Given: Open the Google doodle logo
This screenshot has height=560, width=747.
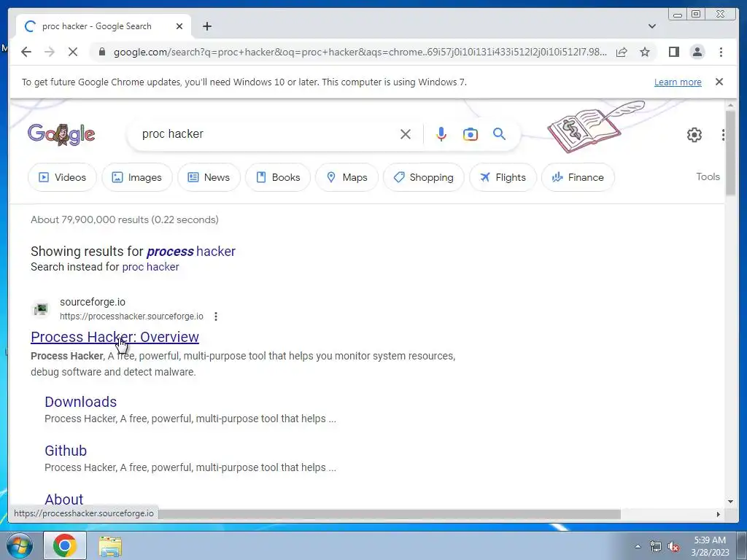Looking at the screenshot, I should (61, 134).
